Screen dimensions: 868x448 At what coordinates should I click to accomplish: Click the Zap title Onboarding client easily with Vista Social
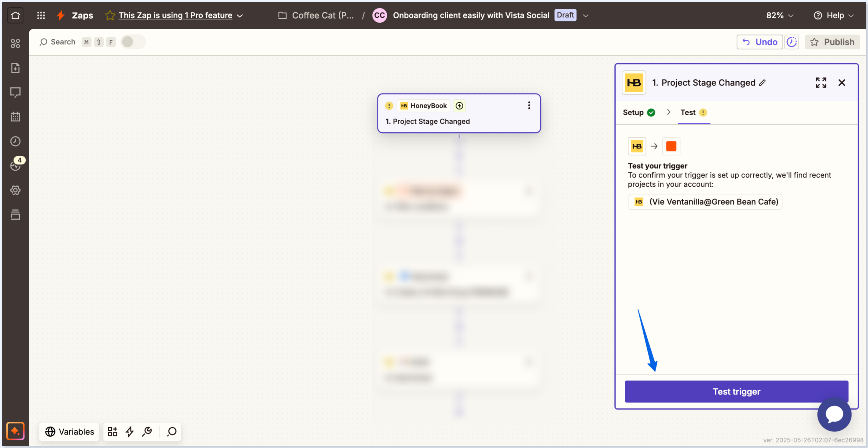point(471,16)
